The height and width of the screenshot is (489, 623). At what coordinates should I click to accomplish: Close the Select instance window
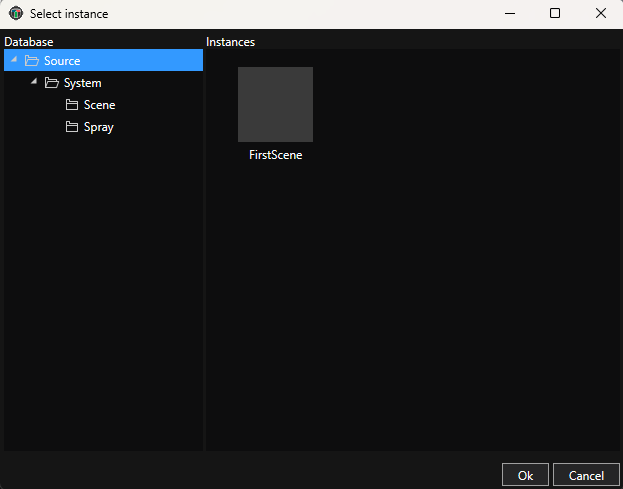[601, 14]
